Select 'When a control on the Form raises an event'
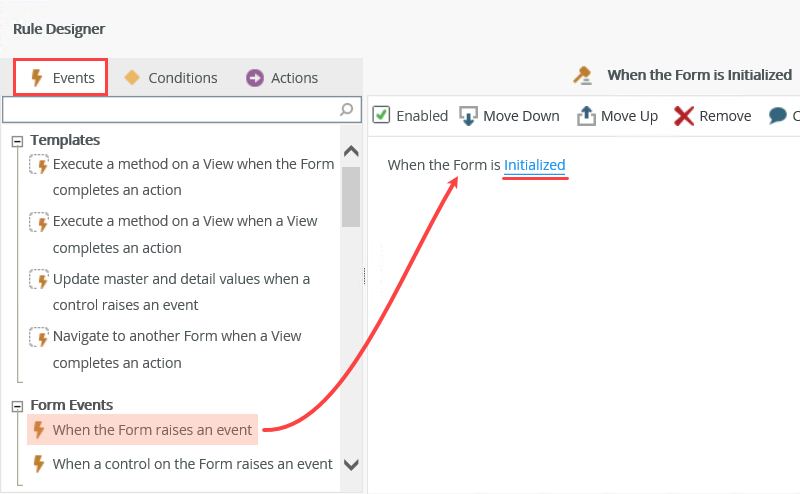Viewport: 800px width, 494px height. 192,464
